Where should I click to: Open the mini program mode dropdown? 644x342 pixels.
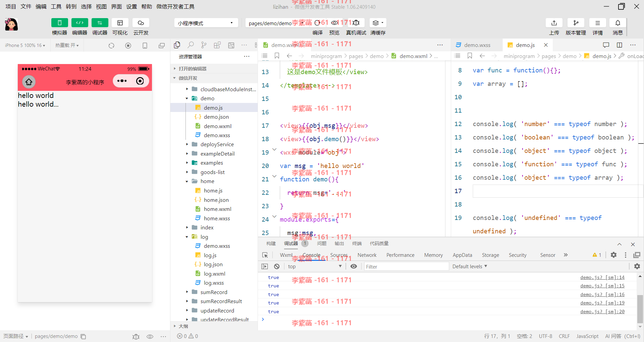click(206, 23)
